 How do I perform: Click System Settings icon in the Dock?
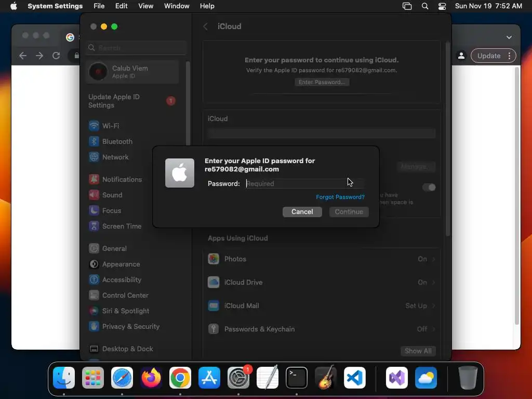238,378
